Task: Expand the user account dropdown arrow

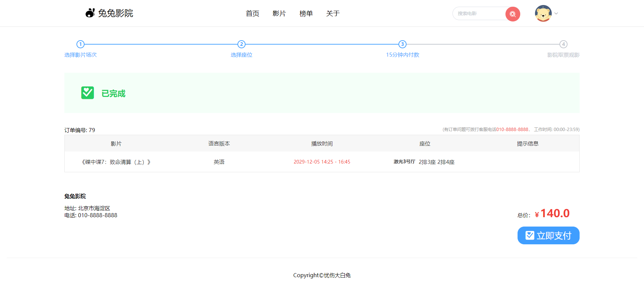Action: point(556,13)
